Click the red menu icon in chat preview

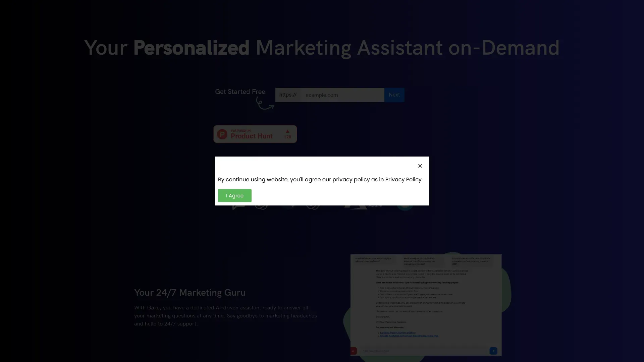pos(354,351)
